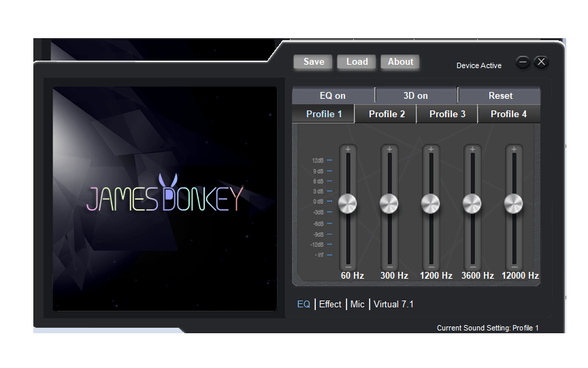Click the 12000 Hz slider knob
The height and width of the screenshot is (368, 588).
pos(513,204)
